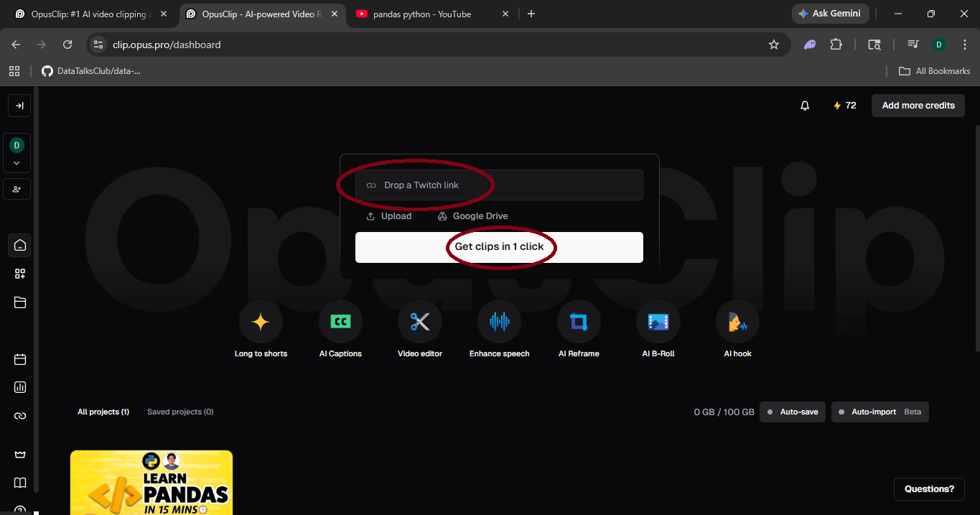Click the Get clips in 1 click button
This screenshot has width=980, height=515.
(499, 247)
